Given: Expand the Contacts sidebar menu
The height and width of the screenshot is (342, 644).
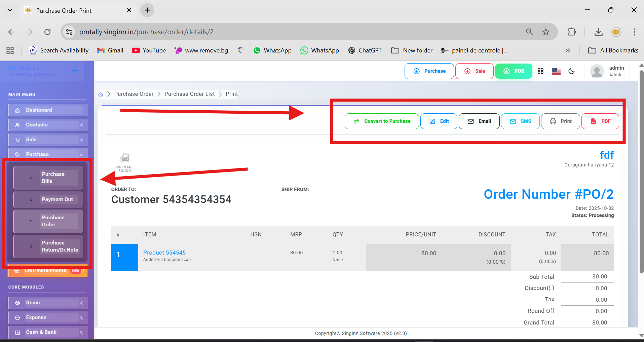Looking at the screenshot, I should [x=48, y=125].
